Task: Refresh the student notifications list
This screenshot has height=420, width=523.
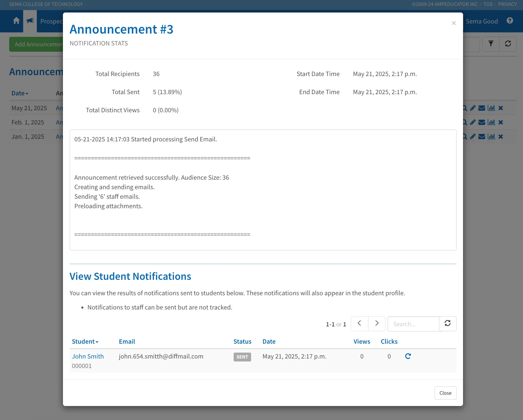Action: [448, 323]
